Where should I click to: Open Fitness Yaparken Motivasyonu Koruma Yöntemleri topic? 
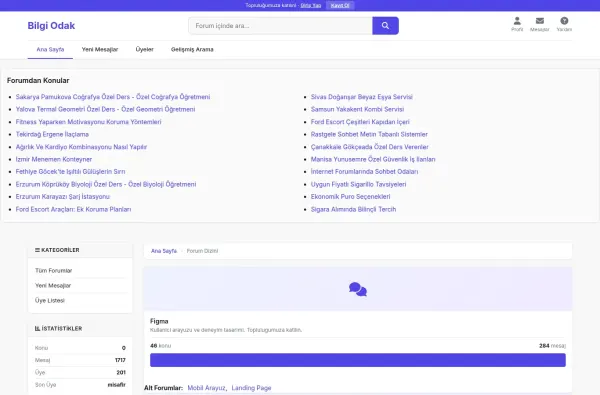coord(88,122)
